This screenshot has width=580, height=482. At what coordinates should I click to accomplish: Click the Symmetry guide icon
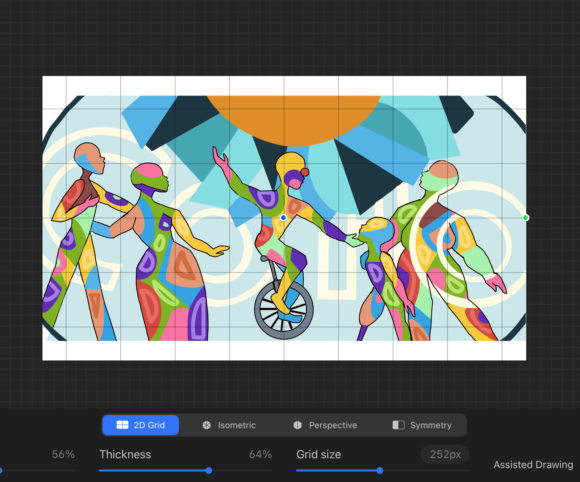pos(398,425)
